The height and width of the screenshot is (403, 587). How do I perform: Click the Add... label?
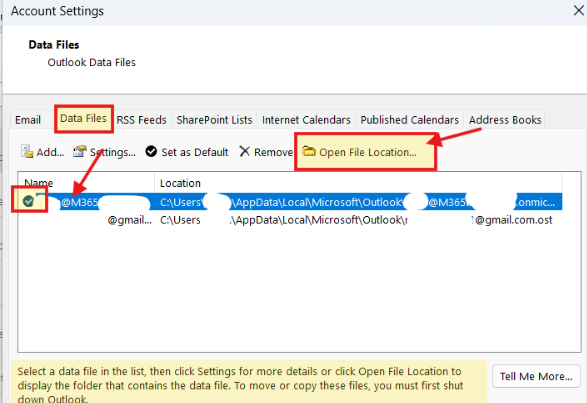50,152
